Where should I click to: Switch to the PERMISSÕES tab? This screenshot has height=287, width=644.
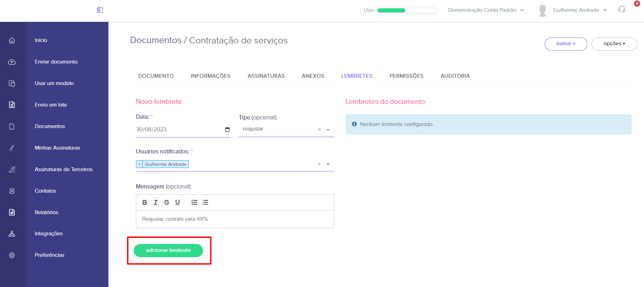406,76
